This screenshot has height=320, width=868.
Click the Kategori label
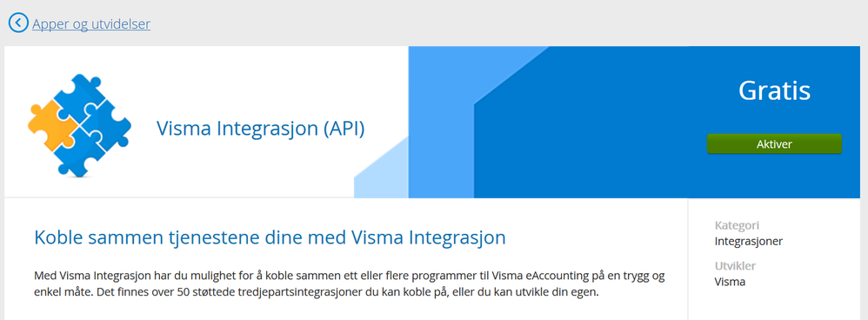(x=737, y=225)
